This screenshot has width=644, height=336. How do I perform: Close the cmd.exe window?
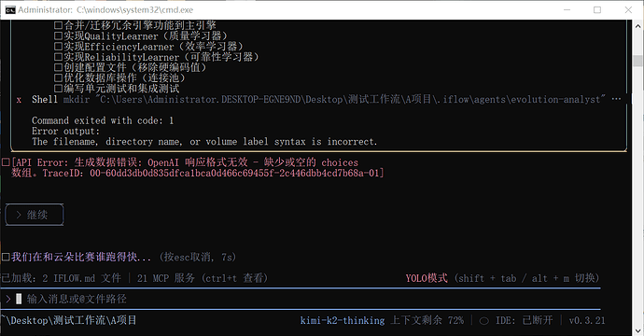[x=628, y=10]
